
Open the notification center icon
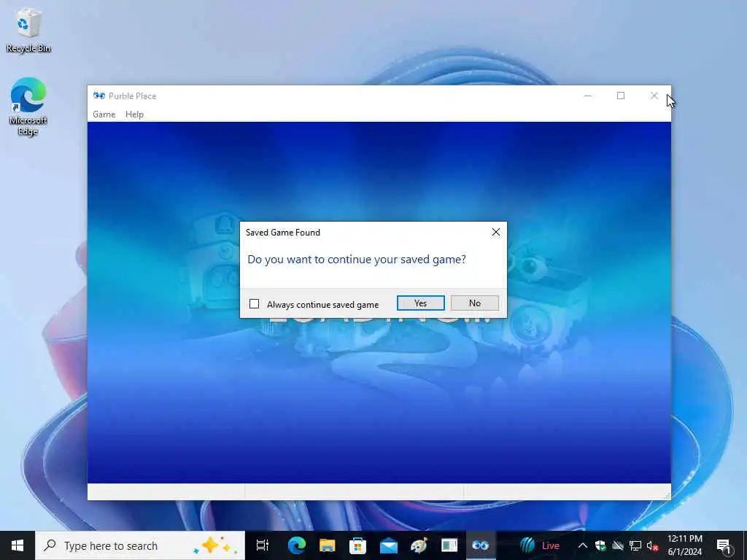coord(724,546)
